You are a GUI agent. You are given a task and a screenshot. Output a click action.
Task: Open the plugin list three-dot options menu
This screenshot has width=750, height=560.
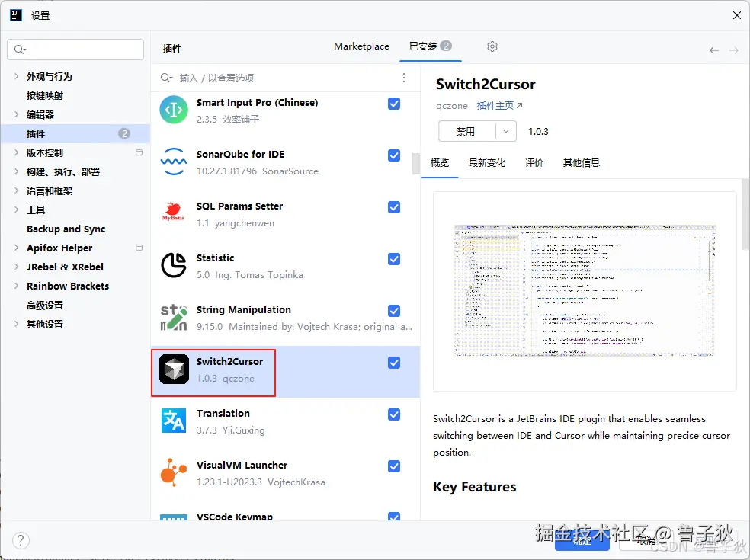404,78
